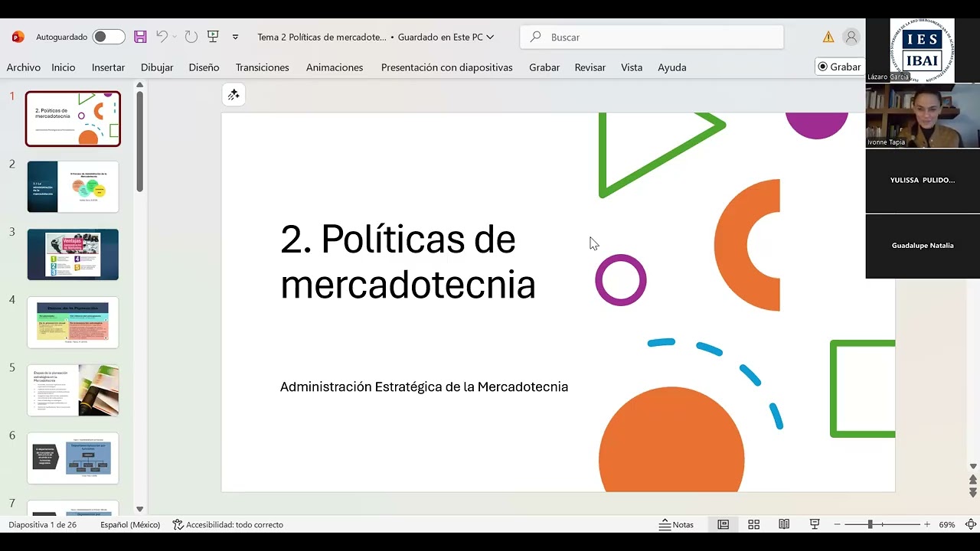Toggle the Notas pane button
This screenshot has height=551, width=980.
point(677,525)
